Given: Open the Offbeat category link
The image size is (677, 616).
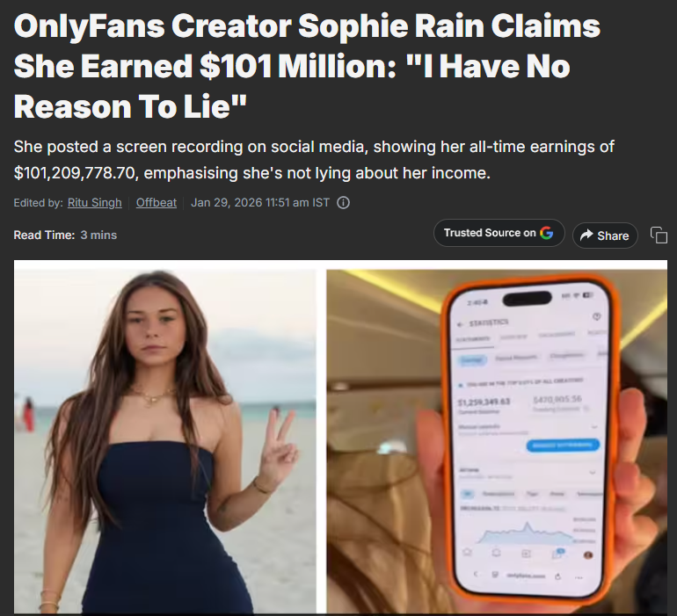Looking at the screenshot, I should 157,202.
